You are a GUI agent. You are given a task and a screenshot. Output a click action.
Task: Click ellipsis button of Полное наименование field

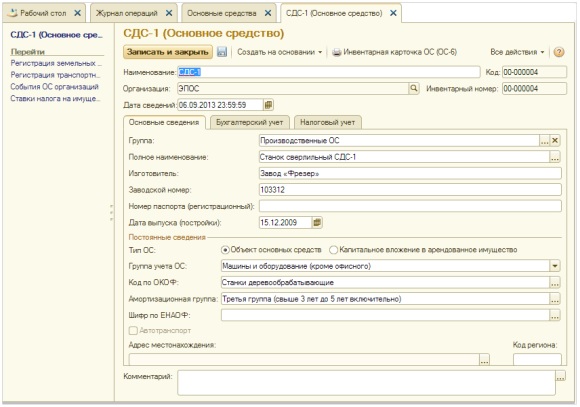pyautogui.click(x=554, y=157)
